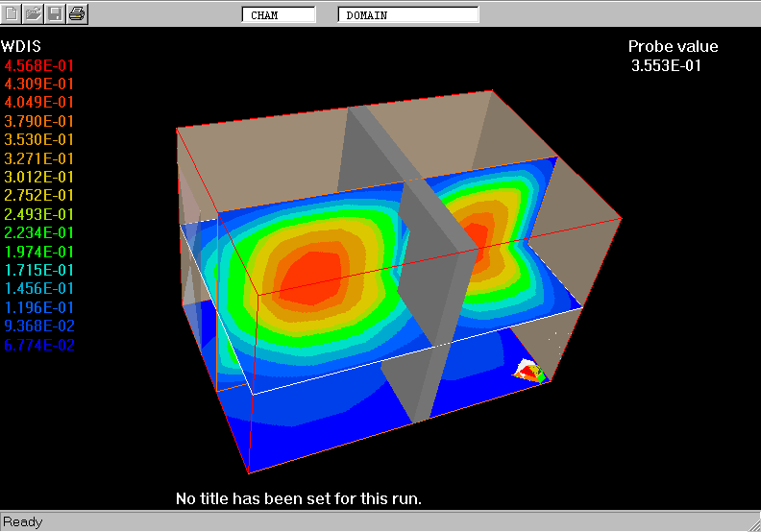Pick the 2.234E-01 green legend entry
This screenshot has height=532, width=761.
pyautogui.click(x=39, y=232)
